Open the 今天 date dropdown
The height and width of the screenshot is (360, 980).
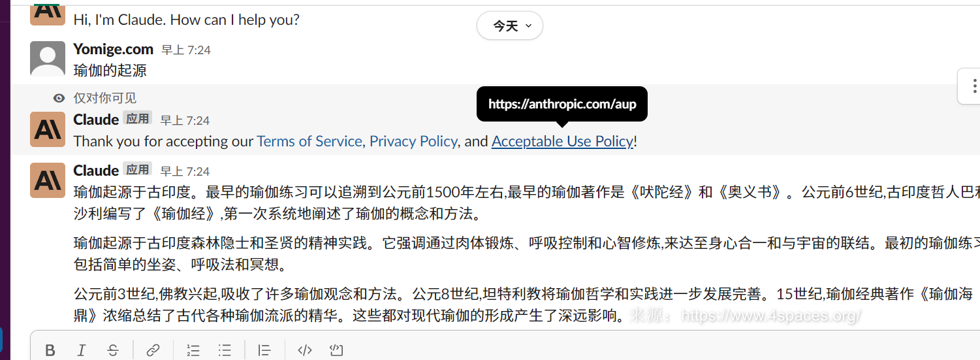point(509,26)
